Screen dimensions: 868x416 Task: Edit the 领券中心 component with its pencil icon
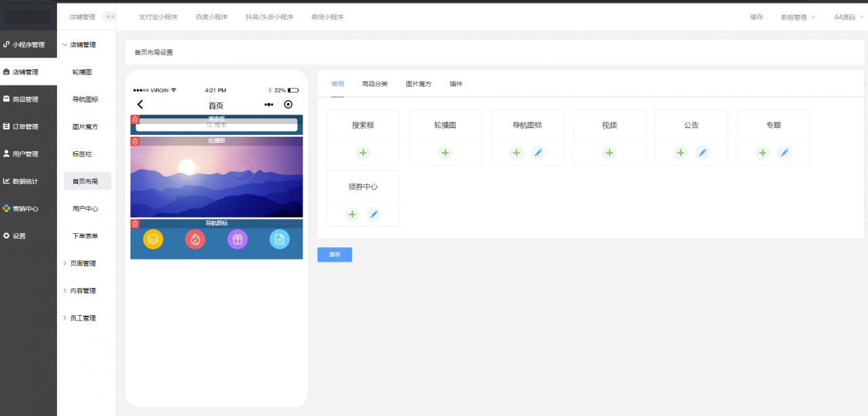point(374,215)
